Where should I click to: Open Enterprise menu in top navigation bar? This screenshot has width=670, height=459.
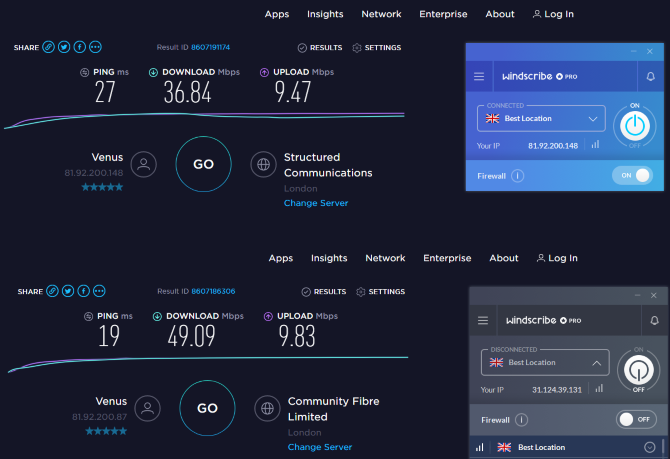coord(443,14)
